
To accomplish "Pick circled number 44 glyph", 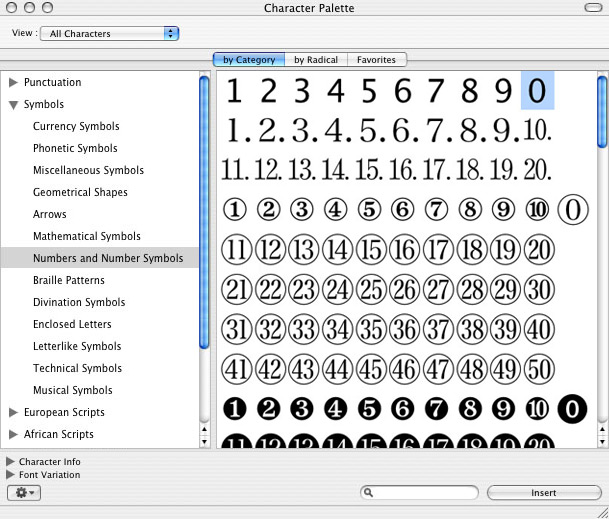I will pos(338,369).
